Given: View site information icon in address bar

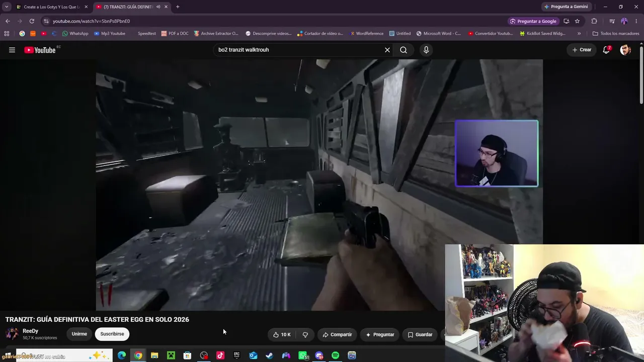Looking at the screenshot, I should coord(46,21).
